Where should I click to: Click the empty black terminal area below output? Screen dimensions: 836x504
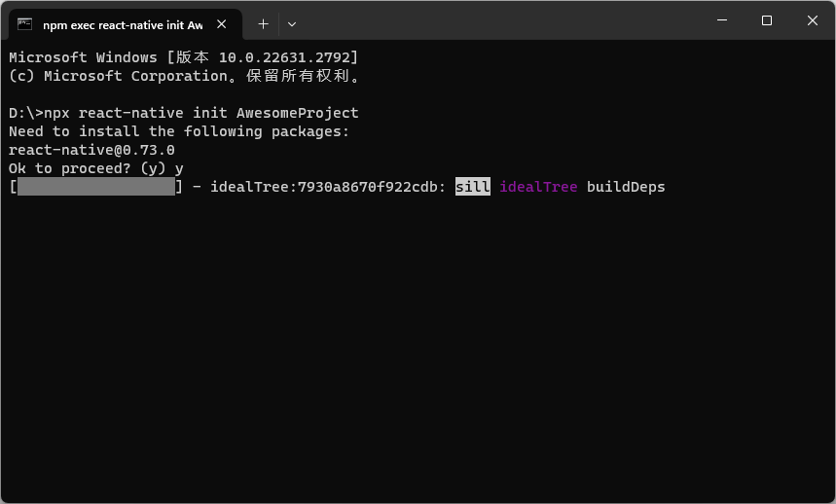[418, 346]
